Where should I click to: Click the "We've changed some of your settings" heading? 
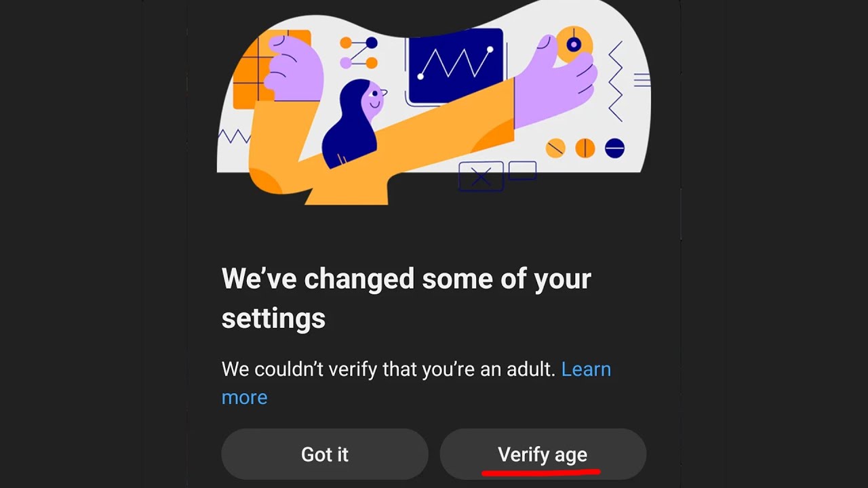click(x=406, y=298)
